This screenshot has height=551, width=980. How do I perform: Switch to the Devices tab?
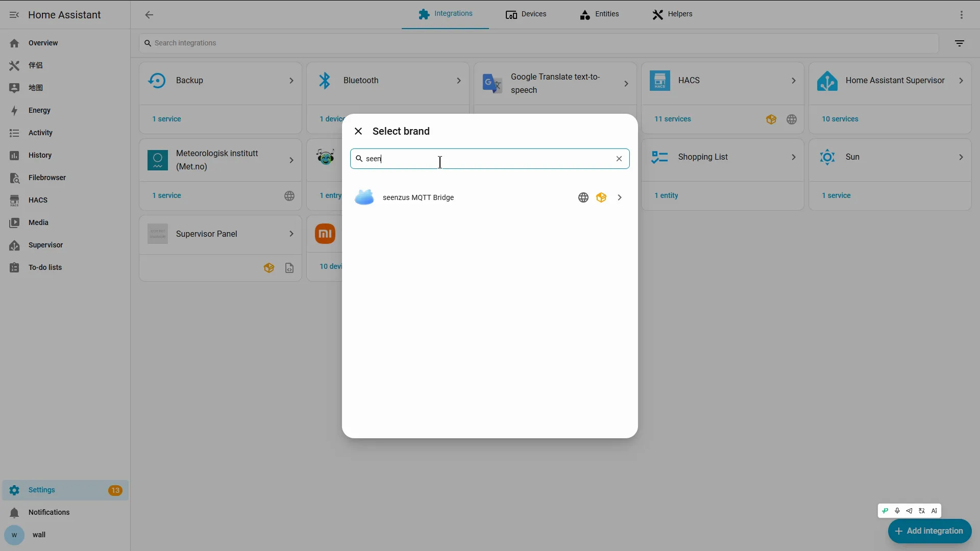pos(526,14)
